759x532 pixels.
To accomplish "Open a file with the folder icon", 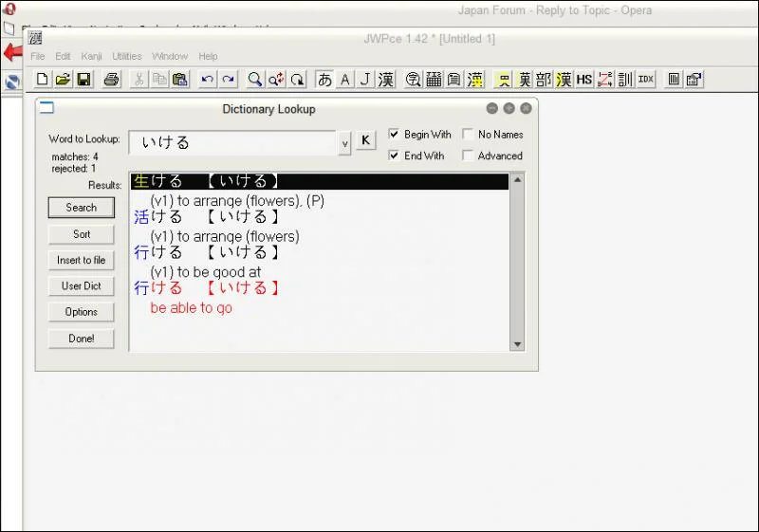I will click(x=63, y=79).
